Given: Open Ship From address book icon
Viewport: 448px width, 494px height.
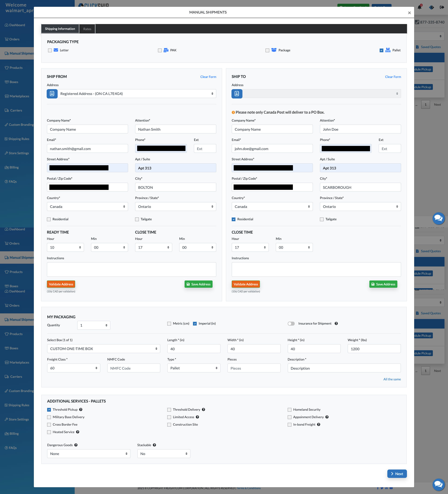Looking at the screenshot, I should click(x=52, y=94).
